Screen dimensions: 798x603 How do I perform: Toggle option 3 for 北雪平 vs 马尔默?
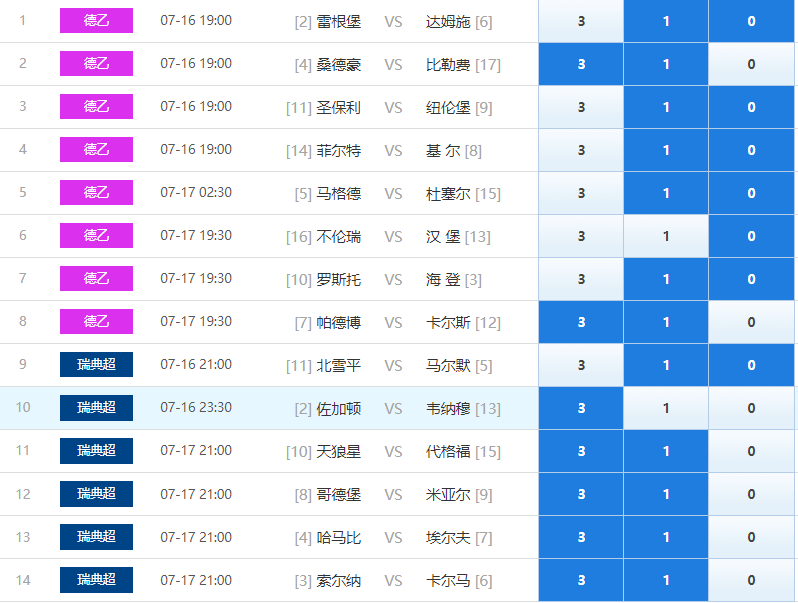point(581,365)
